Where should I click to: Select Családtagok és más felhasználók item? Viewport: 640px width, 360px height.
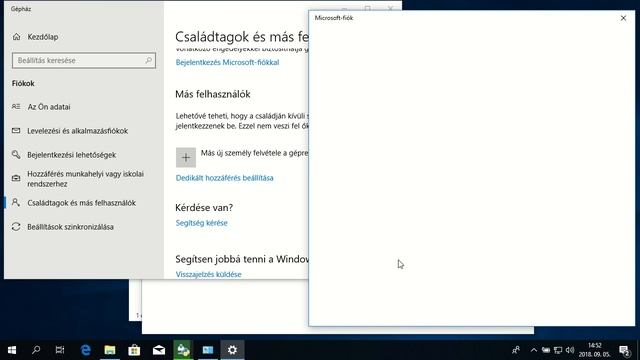[81, 203]
